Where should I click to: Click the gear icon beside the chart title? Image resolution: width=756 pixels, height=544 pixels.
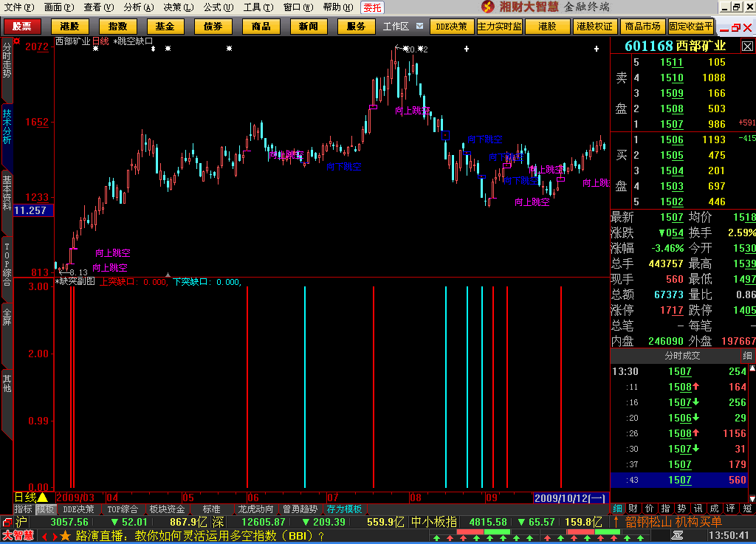tap(17, 41)
